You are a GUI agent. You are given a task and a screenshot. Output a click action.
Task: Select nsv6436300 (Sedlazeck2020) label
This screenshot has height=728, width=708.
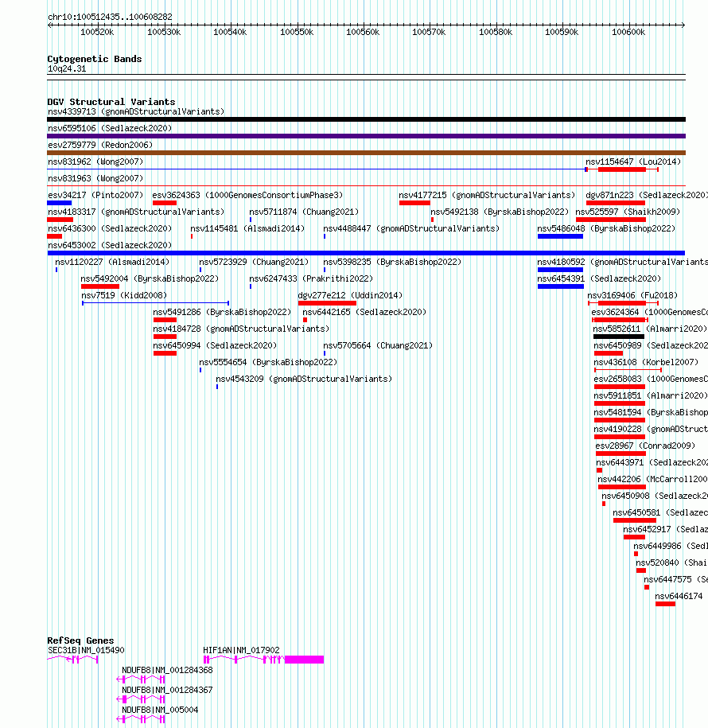110,228
